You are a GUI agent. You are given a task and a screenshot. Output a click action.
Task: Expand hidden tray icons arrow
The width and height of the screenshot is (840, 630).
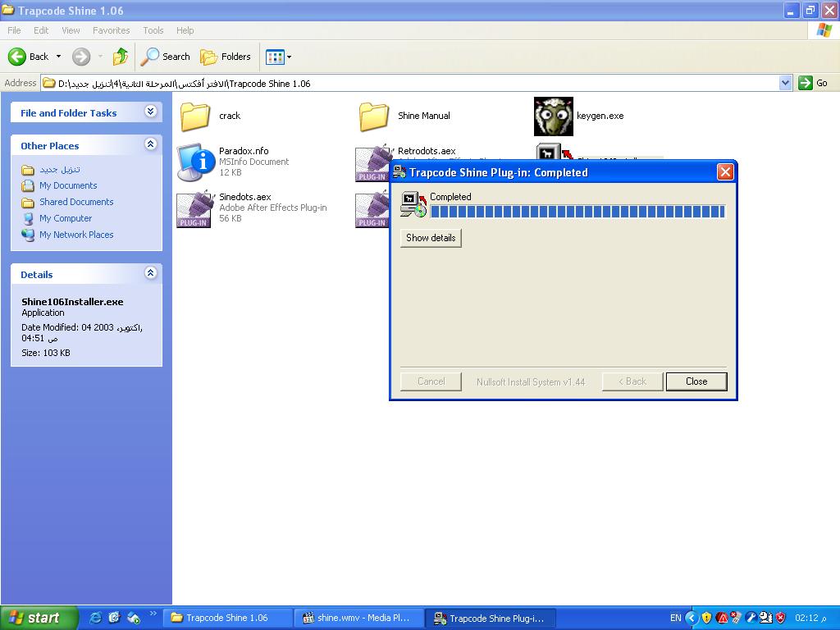[692, 618]
